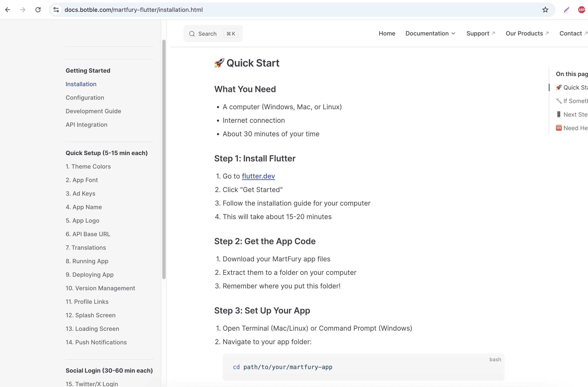The width and height of the screenshot is (588, 387).
Task: Reload the page with refresh icon
Action: tap(38, 10)
